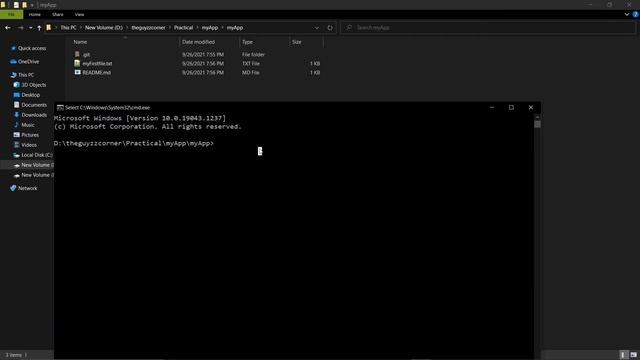
Task: Click the command prompt path line
Action: point(133,143)
